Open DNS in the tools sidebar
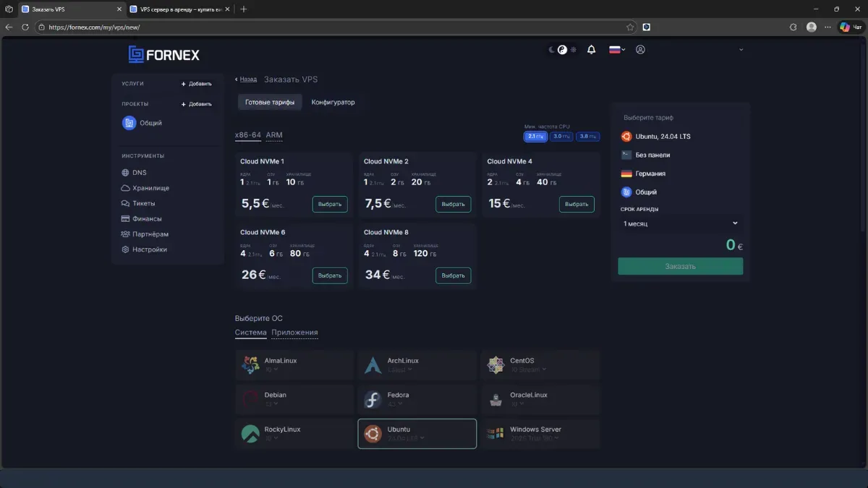The width and height of the screenshot is (868, 488). (x=139, y=173)
